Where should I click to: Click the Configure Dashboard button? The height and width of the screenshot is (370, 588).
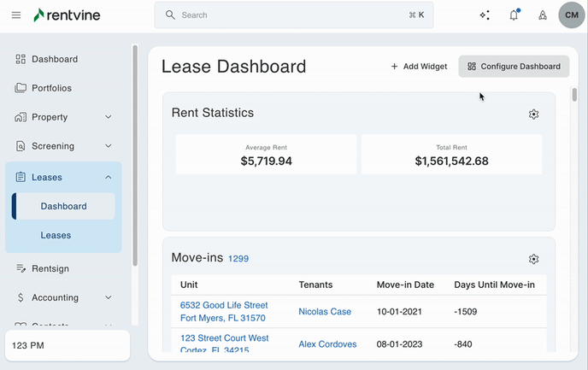(x=514, y=67)
